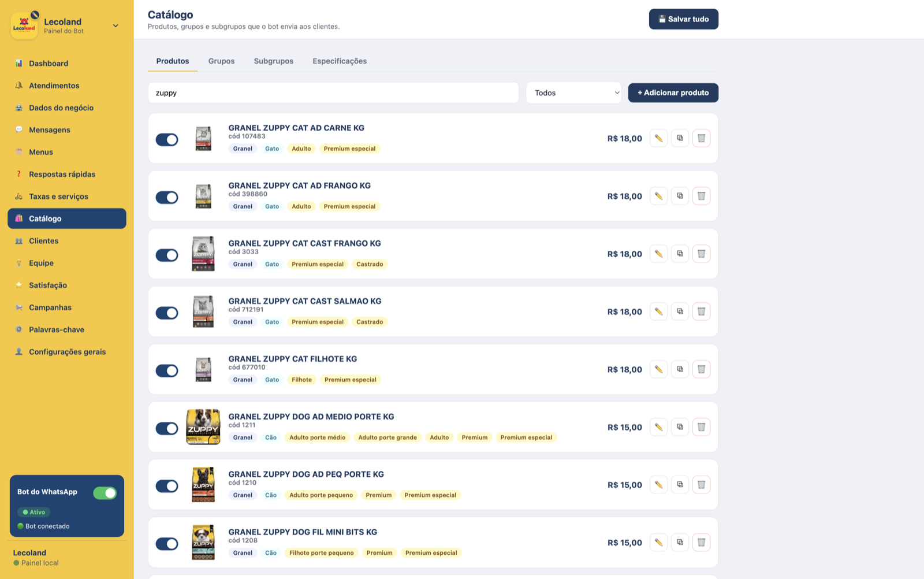The height and width of the screenshot is (579, 924).
Task: Disable GRANEL ZUPPY CAT FILHOTE KG toggle
Action: 167,371
